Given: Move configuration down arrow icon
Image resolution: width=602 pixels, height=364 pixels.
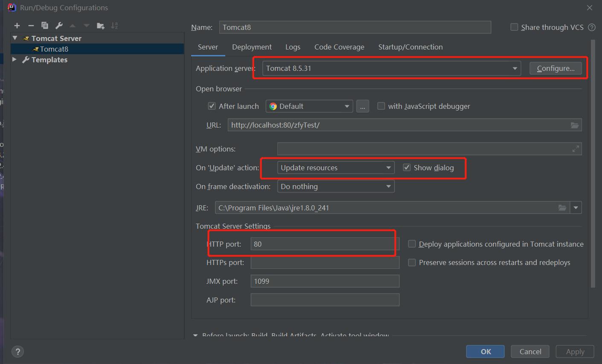Looking at the screenshot, I should 87,26.
